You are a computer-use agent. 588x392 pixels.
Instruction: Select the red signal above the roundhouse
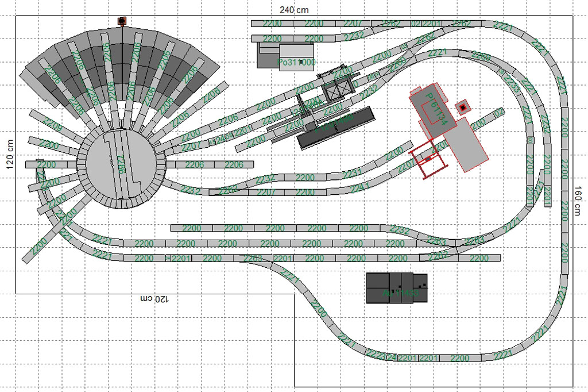122,21
